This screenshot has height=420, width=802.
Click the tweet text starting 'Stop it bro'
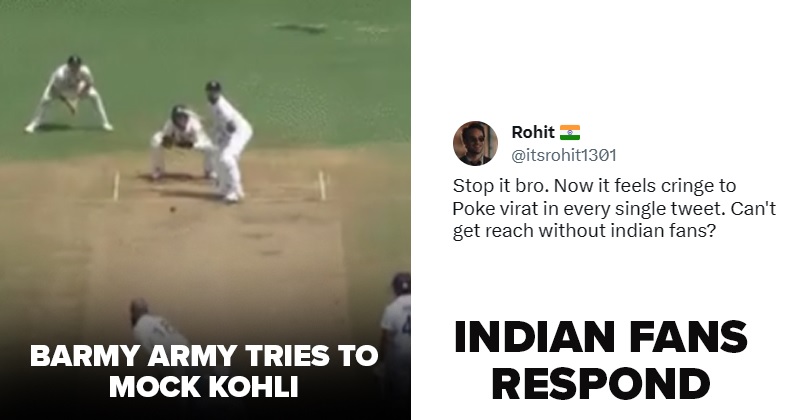click(614, 208)
